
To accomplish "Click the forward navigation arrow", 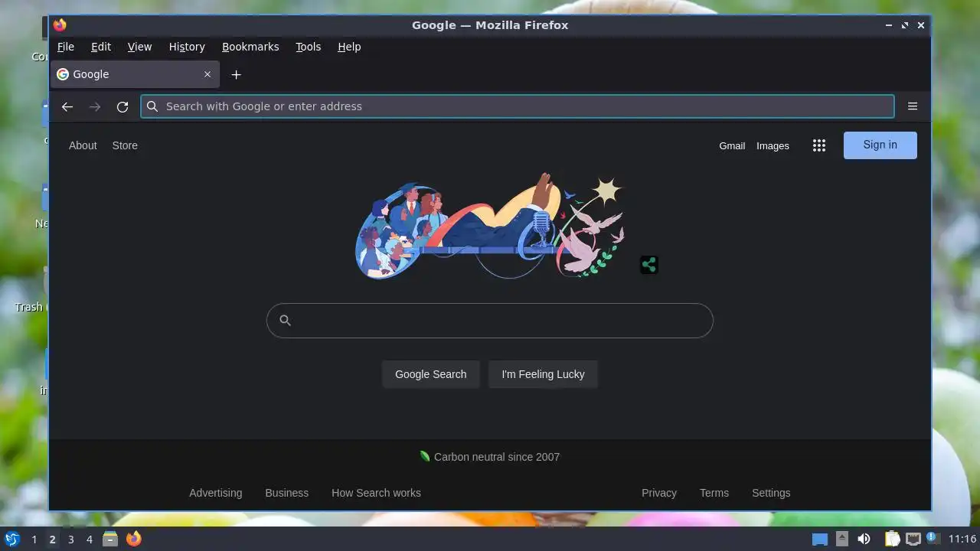I will (x=95, y=106).
